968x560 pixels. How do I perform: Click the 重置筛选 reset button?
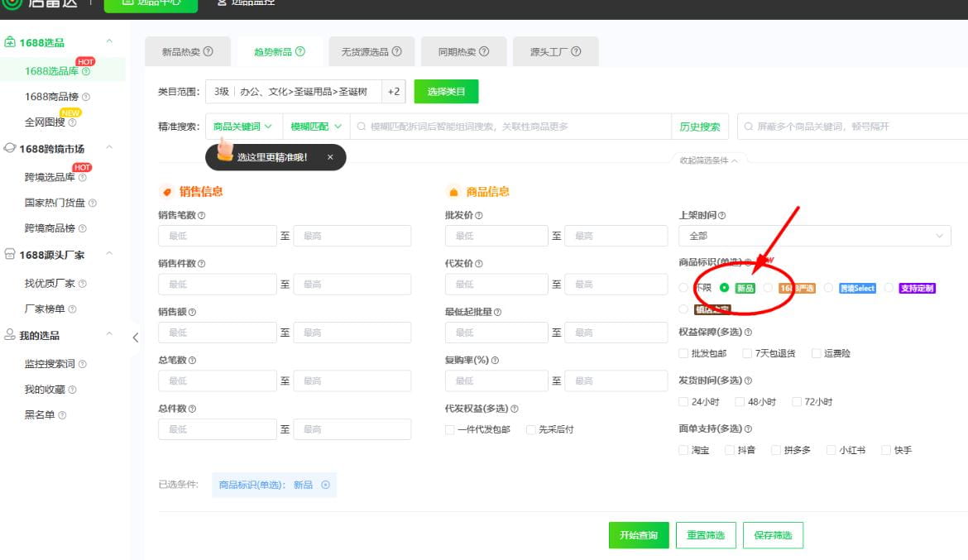point(706,535)
